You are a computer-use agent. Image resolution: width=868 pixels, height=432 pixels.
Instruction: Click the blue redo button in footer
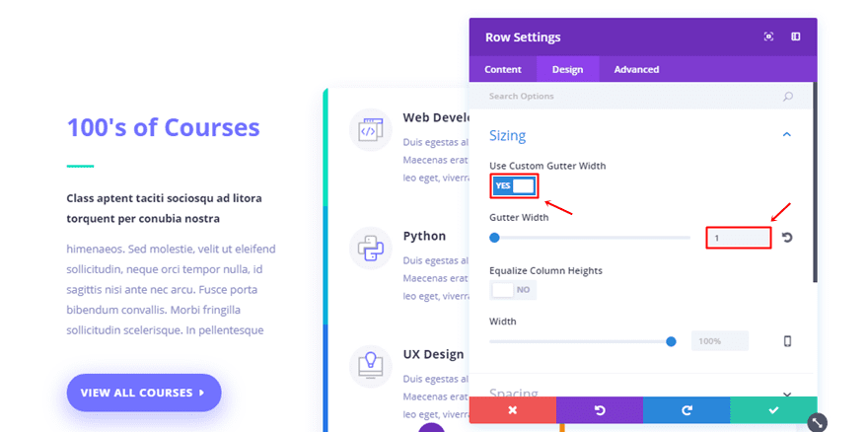[686, 410]
